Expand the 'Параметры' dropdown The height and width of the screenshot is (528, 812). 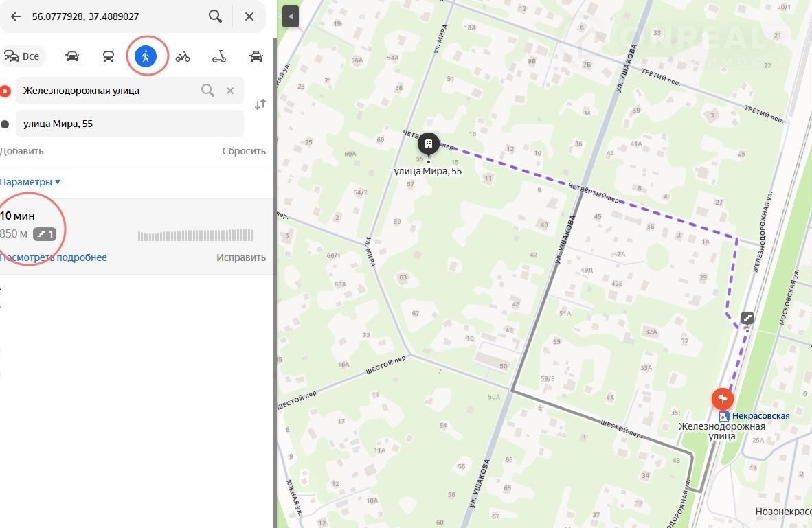coord(30,182)
